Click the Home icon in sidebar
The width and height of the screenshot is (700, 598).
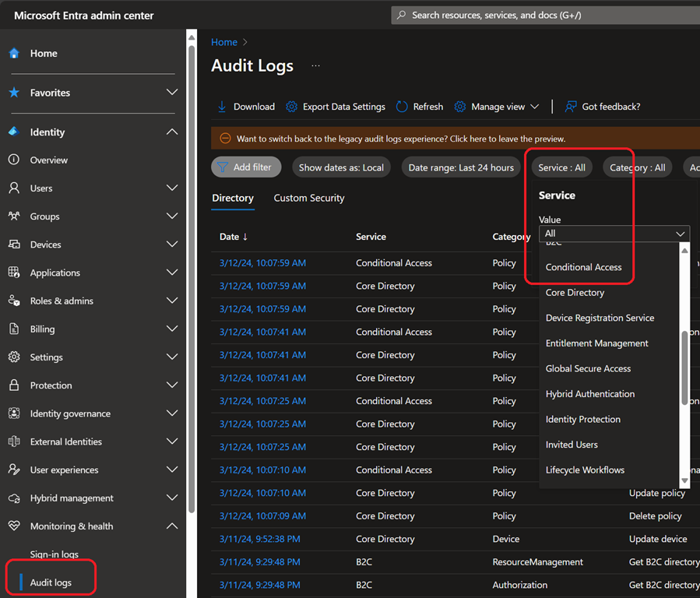coord(14,54)
